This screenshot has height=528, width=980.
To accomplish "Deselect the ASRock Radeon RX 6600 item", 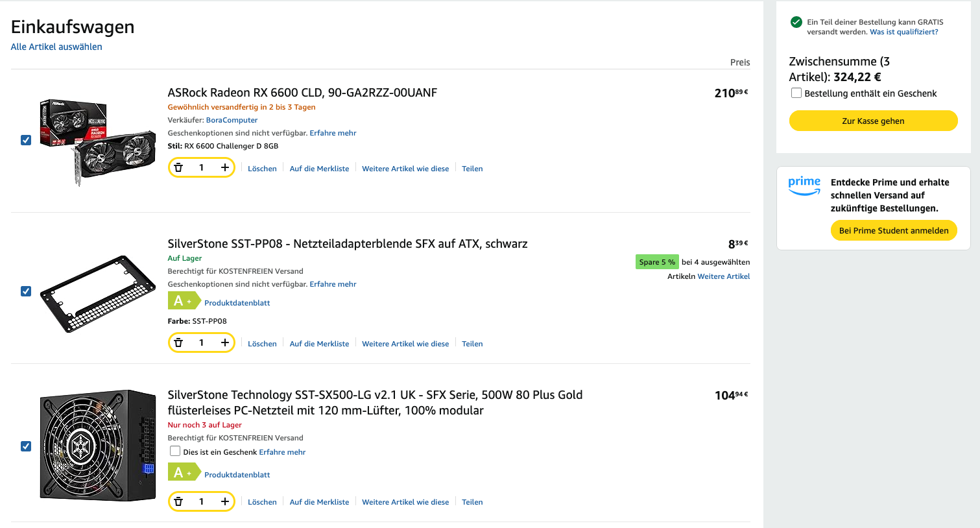I will [26, 140].
